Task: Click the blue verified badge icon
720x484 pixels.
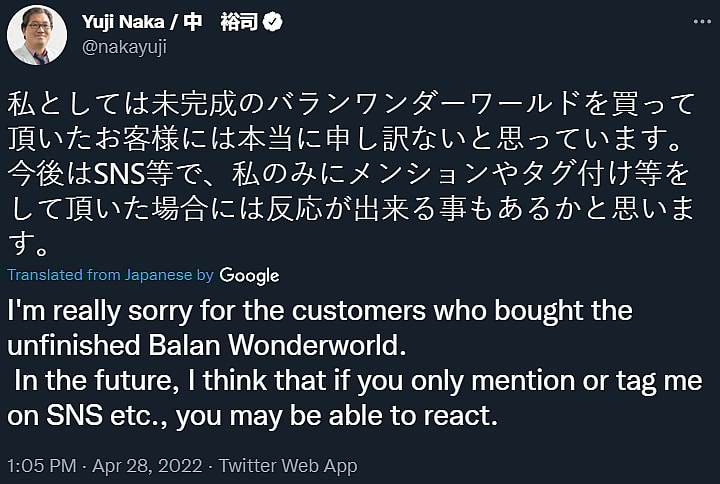Action: 272,21
